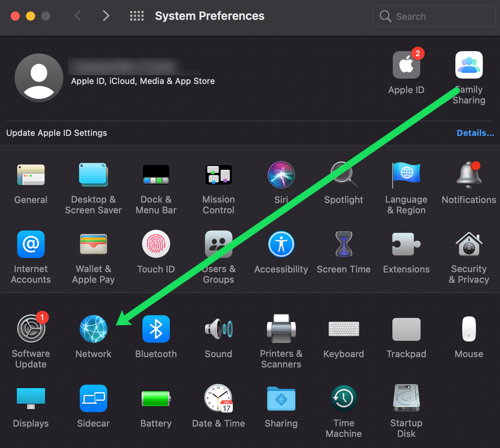The width and height of the screenshot is (500, 448).
Task: Open Bluetooth preferences
Action: pos(156,329)
